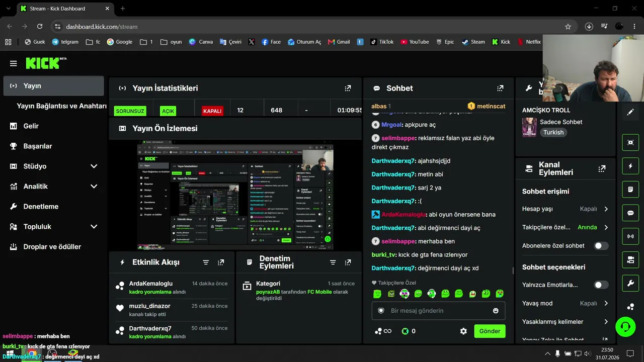This screenshot has width=644, height=362.
Task: Open Yayın Bağlantısı ve Anahtarı
Action: click(61, 106)
